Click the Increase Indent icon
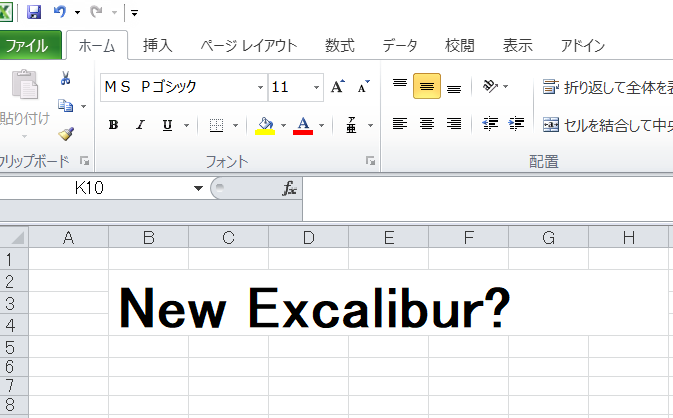Image resolution: width=673 pixels, height=418 pixels. click(x=517, y=124)
